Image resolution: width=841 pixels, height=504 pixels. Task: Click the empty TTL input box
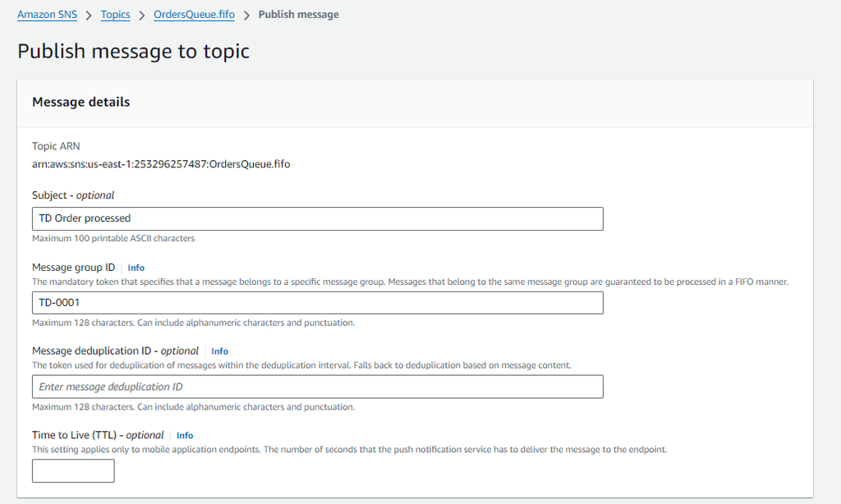coord(72,470)
